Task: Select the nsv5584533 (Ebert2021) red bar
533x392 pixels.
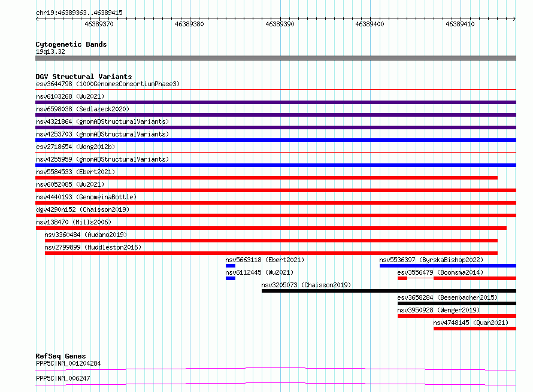Action: coord(266,178)
